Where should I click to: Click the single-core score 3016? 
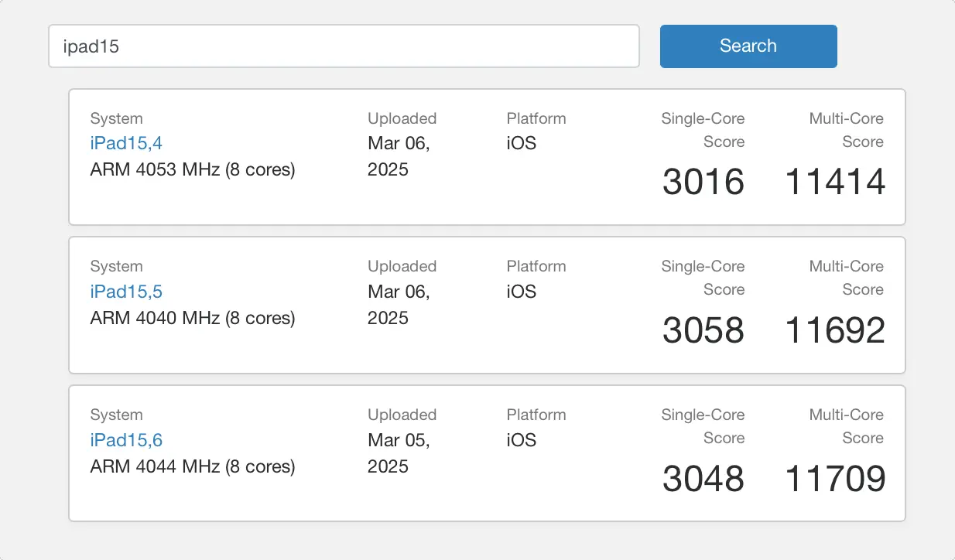tap(703, 183)
